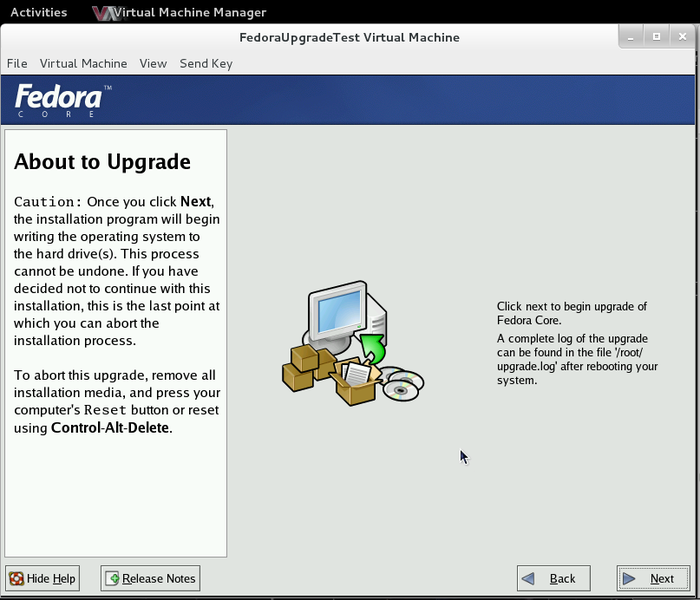700x600 pixels.
Task: Click the Virtual Machine Manager icon in top bar
Action: point(102,13)
